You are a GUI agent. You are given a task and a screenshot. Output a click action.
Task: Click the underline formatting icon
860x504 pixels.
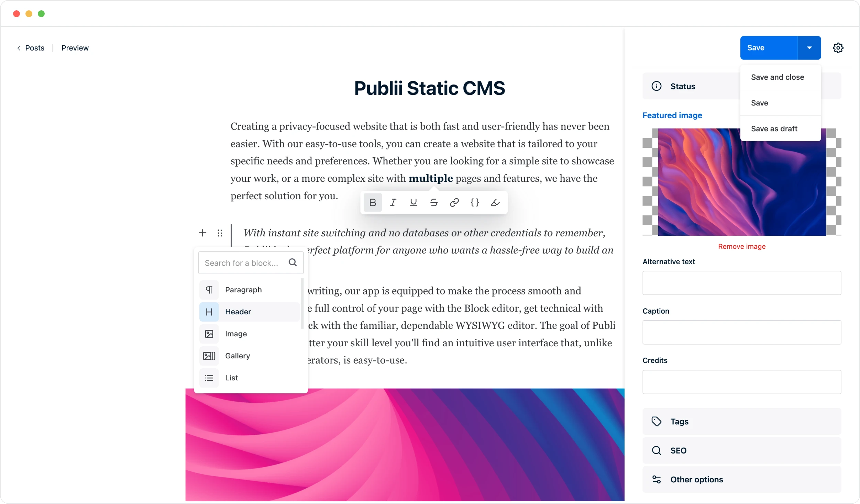click(414, 202)
